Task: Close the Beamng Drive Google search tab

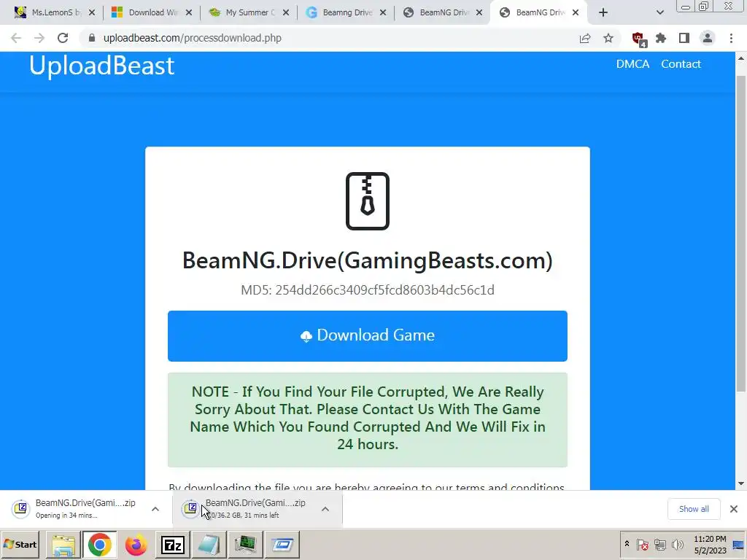Action: 383,12
